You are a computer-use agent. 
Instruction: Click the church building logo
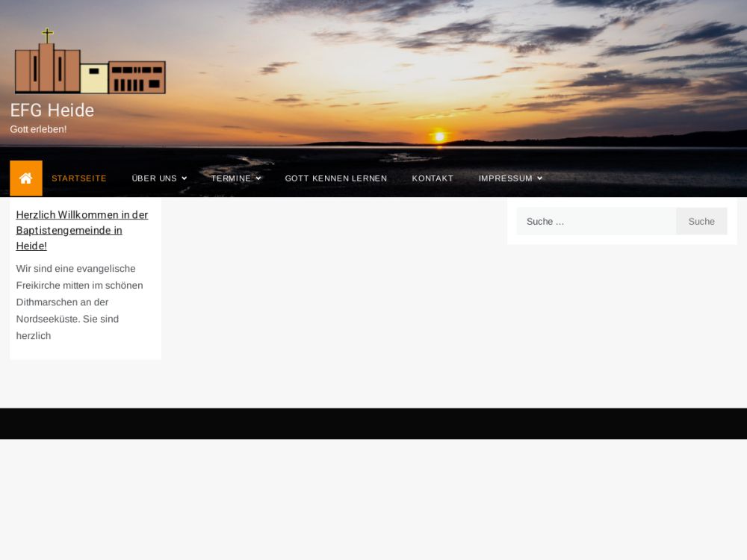pyautogui.click(x=90, y=67)
